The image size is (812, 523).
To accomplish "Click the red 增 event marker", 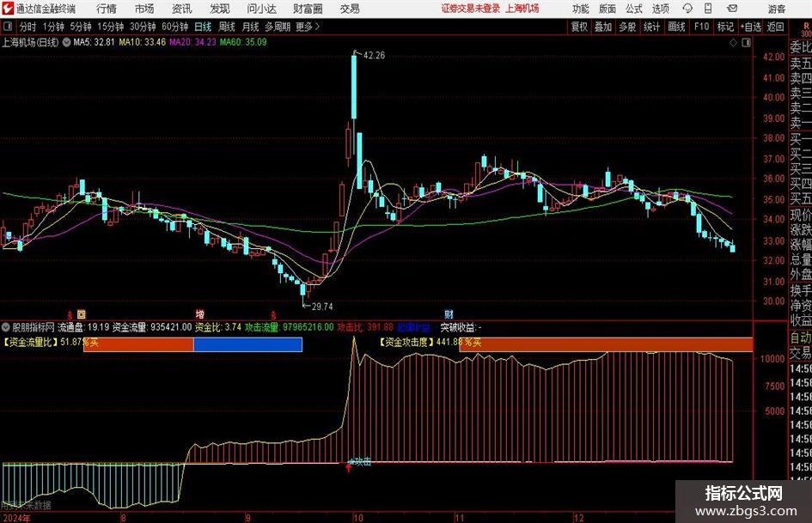I will [200, 313].
